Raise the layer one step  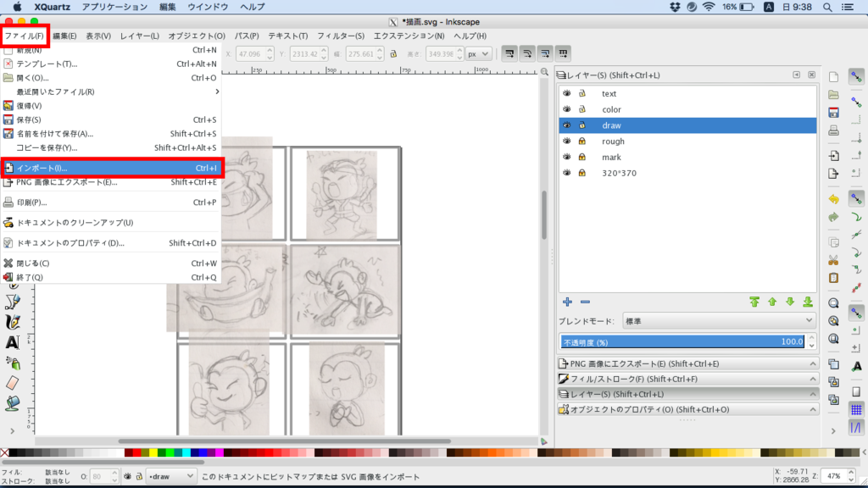point(772,302)
